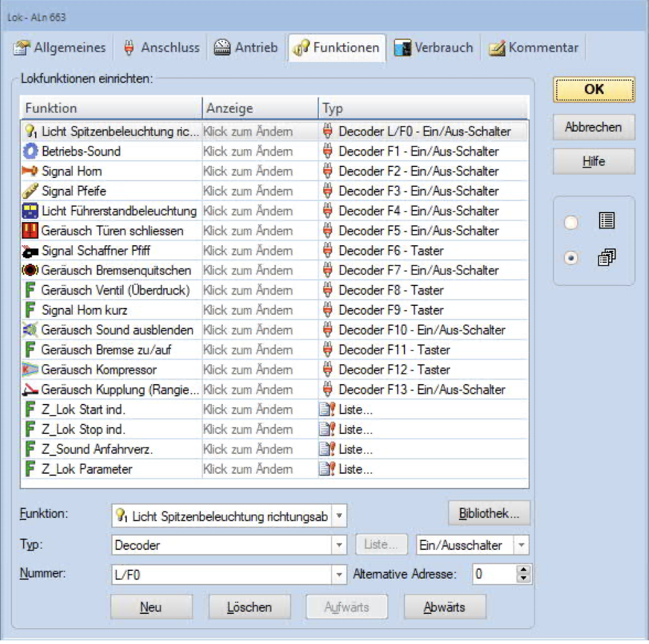Screen dimensions: 649x644
Task: Select the Z_Lok Parameter row
Action: click(86, 469)
